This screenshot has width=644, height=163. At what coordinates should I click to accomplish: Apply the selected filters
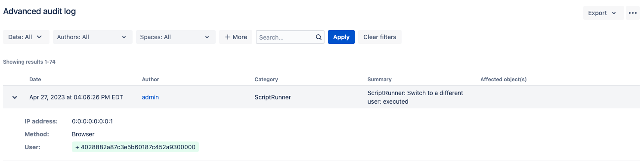pos(341,37)
